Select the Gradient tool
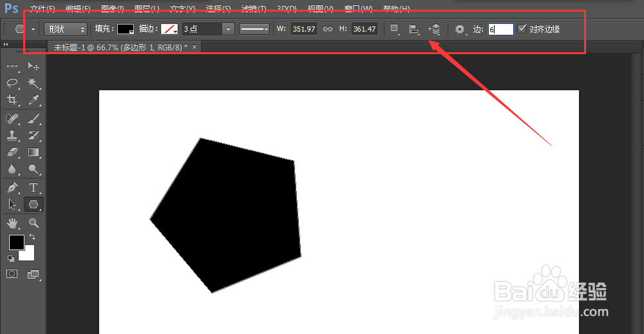This screenshot has width=644, height=334. pos(33,153)
